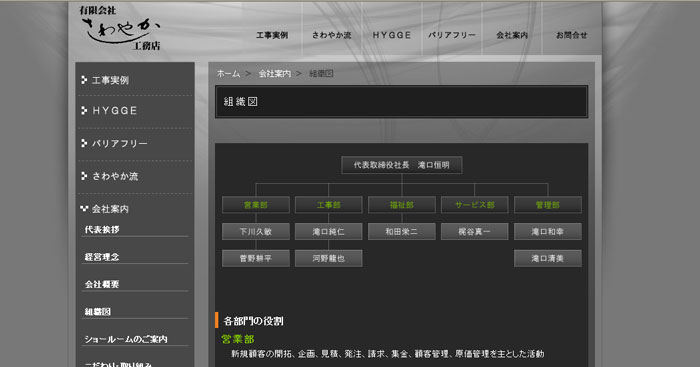Open さわやか流 in top navigation
Screen dimensions: 700x367
point(331,35)
